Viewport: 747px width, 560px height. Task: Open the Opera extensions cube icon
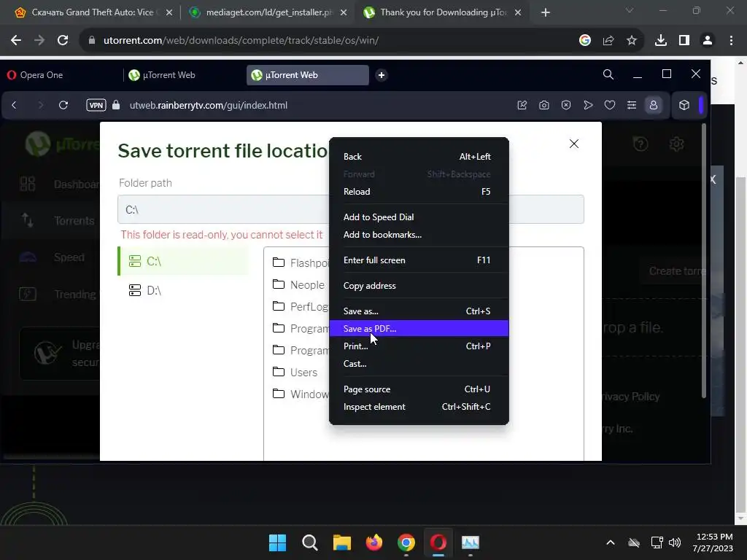coord(684,105)
